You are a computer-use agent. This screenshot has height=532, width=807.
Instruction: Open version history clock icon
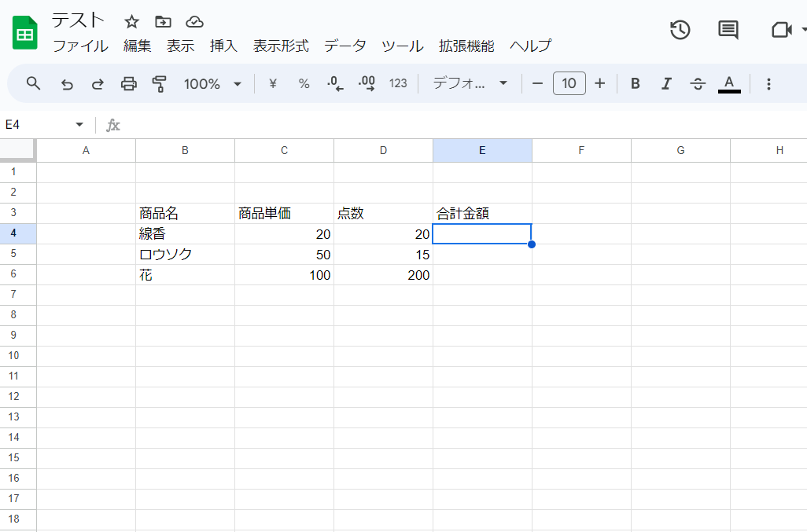click(680, 30)
